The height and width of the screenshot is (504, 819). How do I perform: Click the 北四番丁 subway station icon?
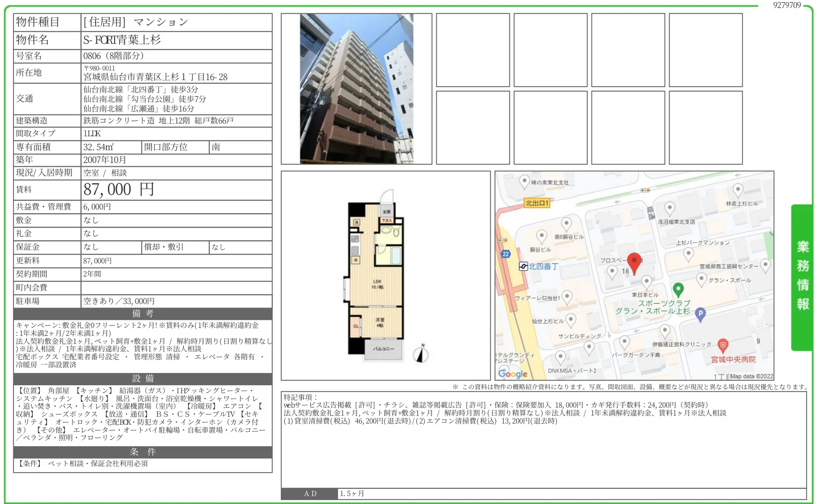(523, 266)
